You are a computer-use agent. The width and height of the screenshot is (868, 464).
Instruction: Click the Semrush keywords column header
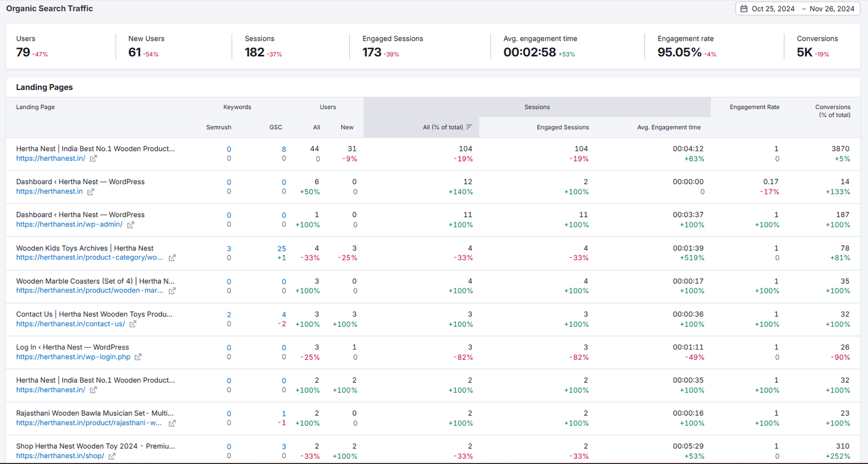[219, 127]
